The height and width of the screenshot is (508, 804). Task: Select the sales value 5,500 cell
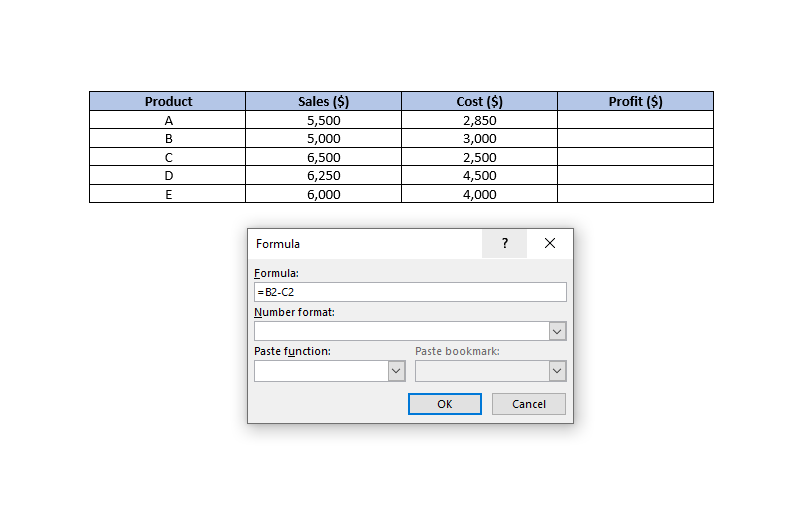[x=323, y=120]
